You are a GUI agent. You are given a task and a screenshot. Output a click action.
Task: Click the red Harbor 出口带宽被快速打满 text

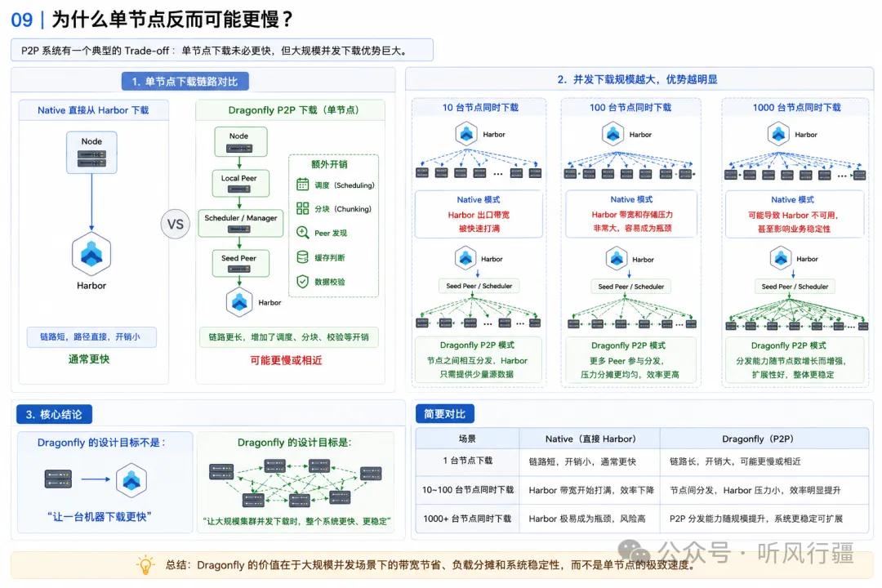[479, 221]
